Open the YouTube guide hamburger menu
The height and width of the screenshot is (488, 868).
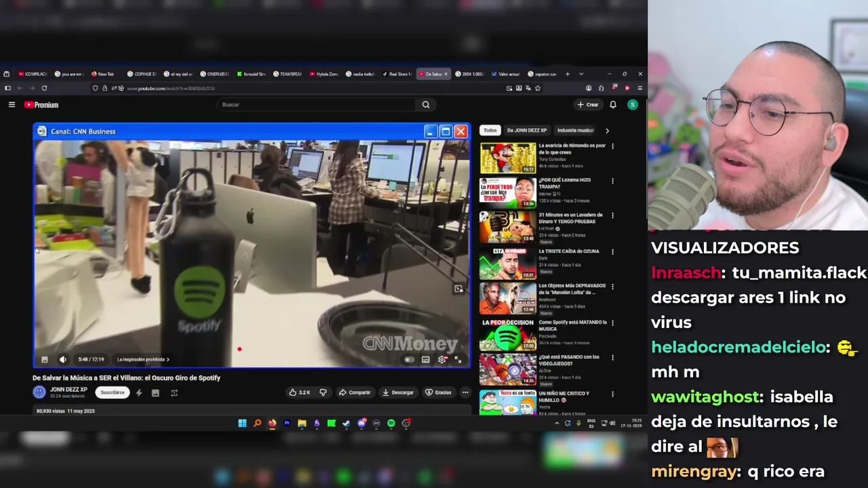click(12, 104)
